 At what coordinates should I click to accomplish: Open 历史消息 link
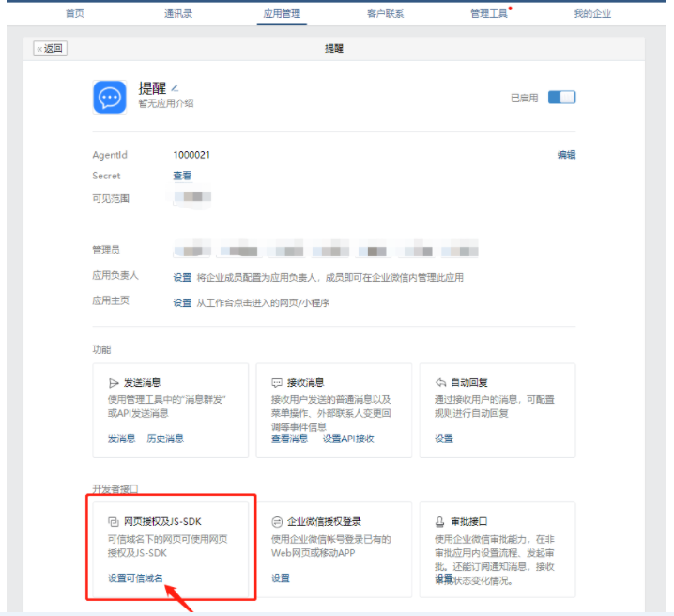click(165, 439)
